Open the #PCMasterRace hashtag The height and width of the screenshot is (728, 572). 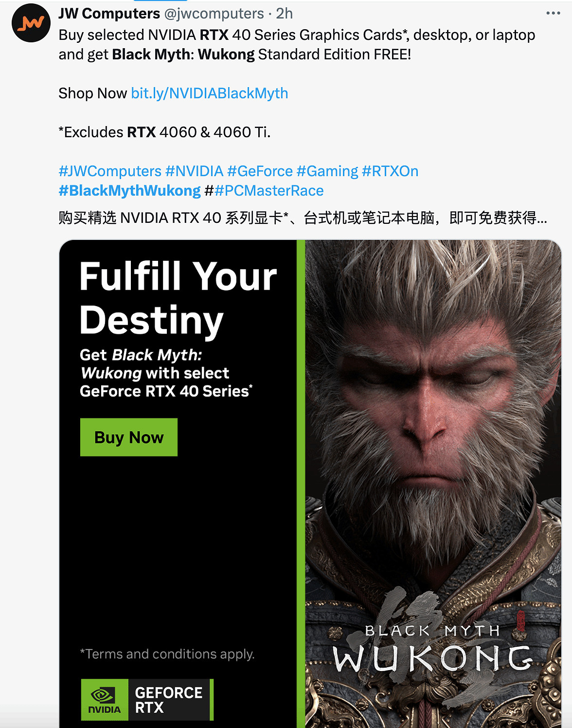[x=269, y=190]
